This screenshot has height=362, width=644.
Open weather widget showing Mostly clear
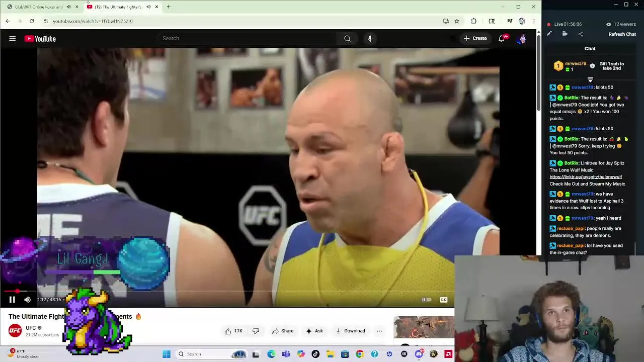click(23, 354)
